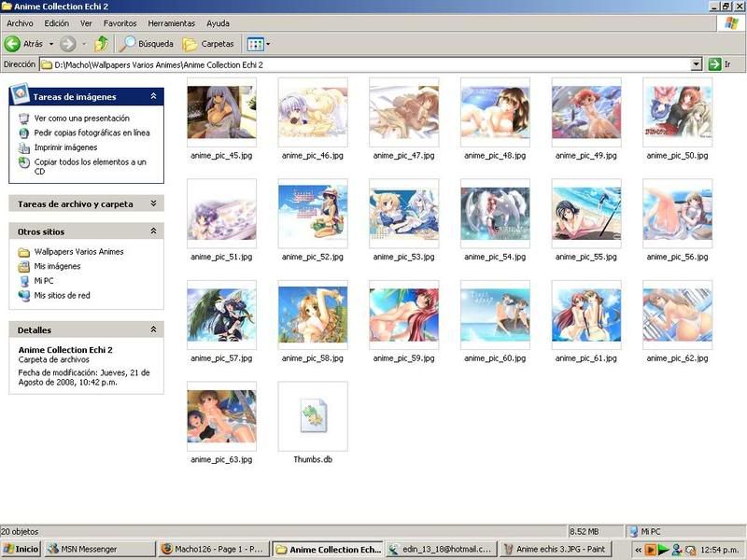Viewport: 747px width, 560px height.
Task: Click the Wallpapers Varios Animes folder icon
Action: (x=24, y=252)
